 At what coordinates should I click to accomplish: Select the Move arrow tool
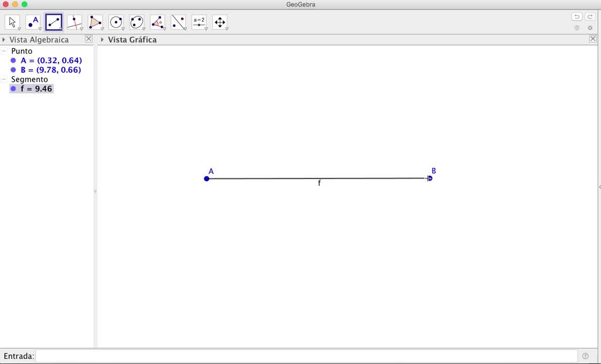coord(12,22)
